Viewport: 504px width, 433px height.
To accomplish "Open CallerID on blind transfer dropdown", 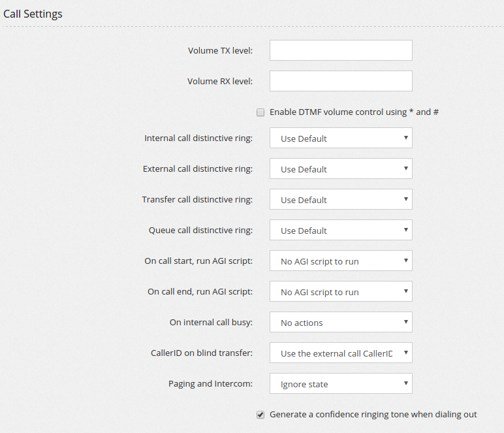I will pyautogui.click(x=341, y=353).
